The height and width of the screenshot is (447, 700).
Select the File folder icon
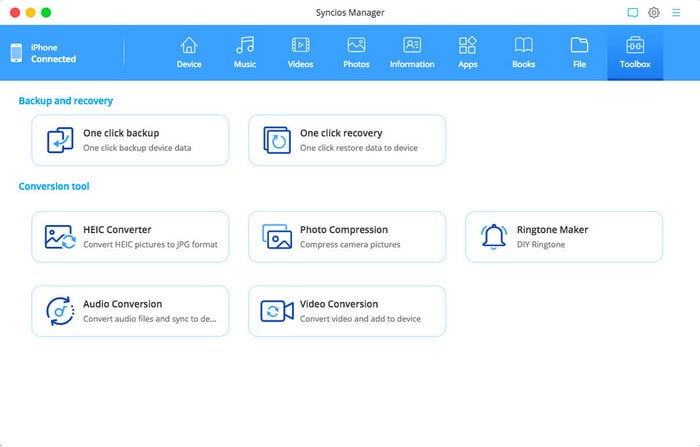(579, 45)
